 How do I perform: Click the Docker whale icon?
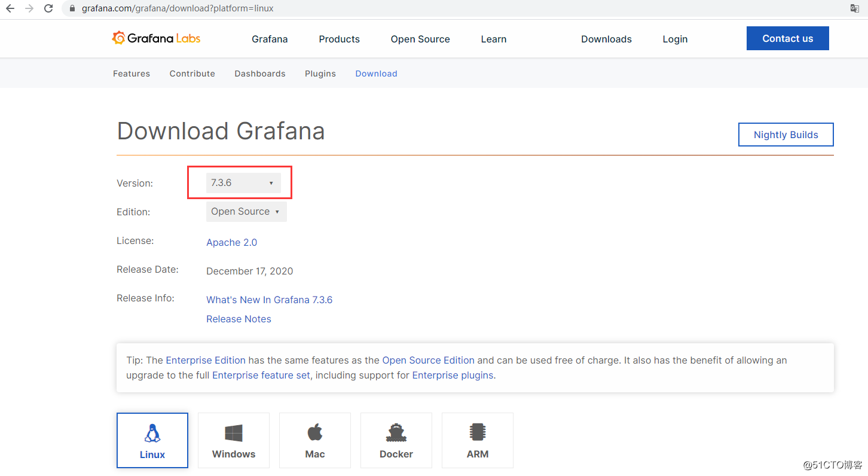click(396, 432)
